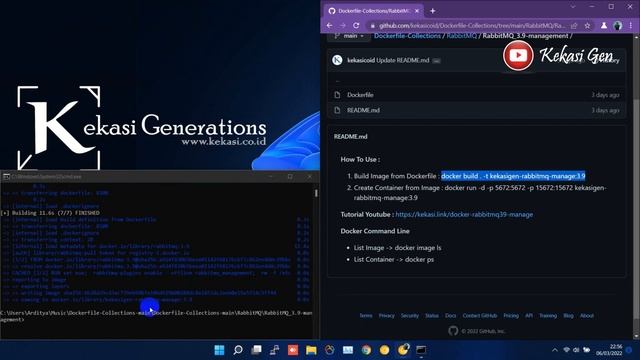Open the README.md file in list
The height and width of the screenshot is (360, 640).
pyautogui.click(x=363, y=110)
